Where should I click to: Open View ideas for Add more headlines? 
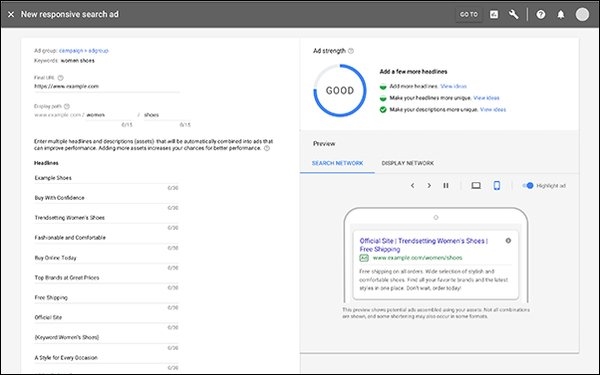[453, 86]
